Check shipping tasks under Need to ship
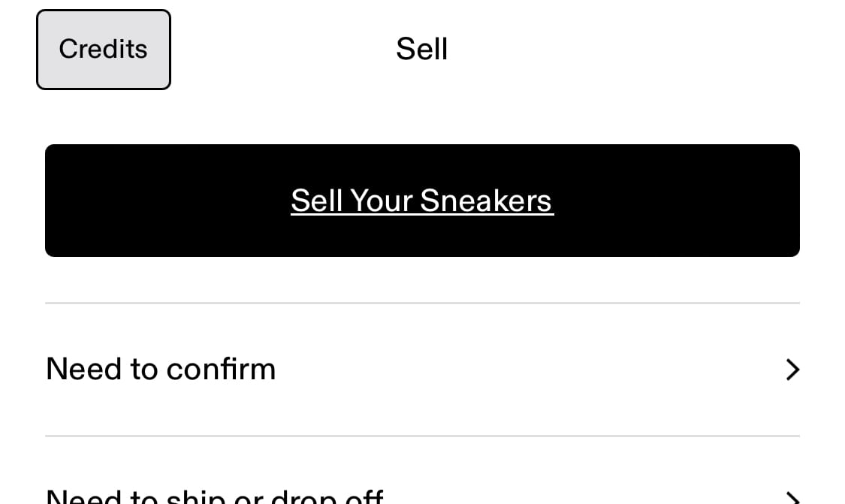 [214, 496]
